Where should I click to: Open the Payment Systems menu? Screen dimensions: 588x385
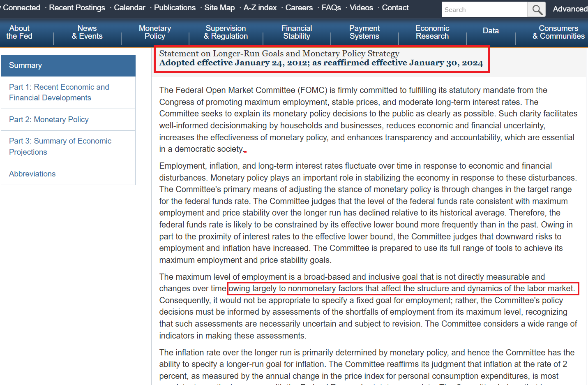tap(364, 32)
